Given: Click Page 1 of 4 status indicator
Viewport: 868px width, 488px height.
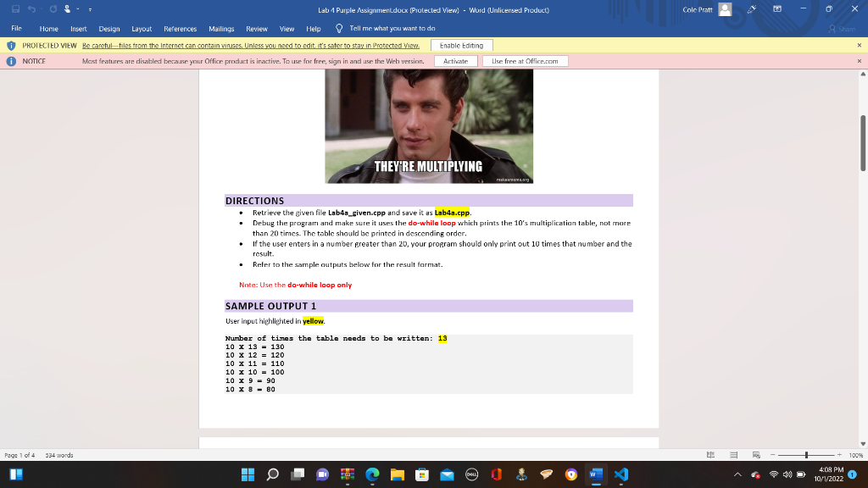Looking at the screenshot, I should click(19, 455).
